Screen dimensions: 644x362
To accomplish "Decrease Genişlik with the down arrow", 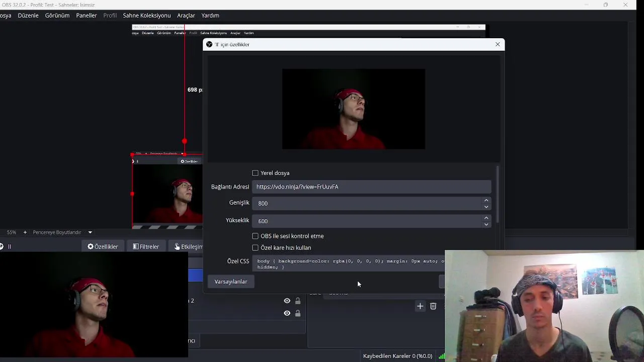I will tap(486, 207).
